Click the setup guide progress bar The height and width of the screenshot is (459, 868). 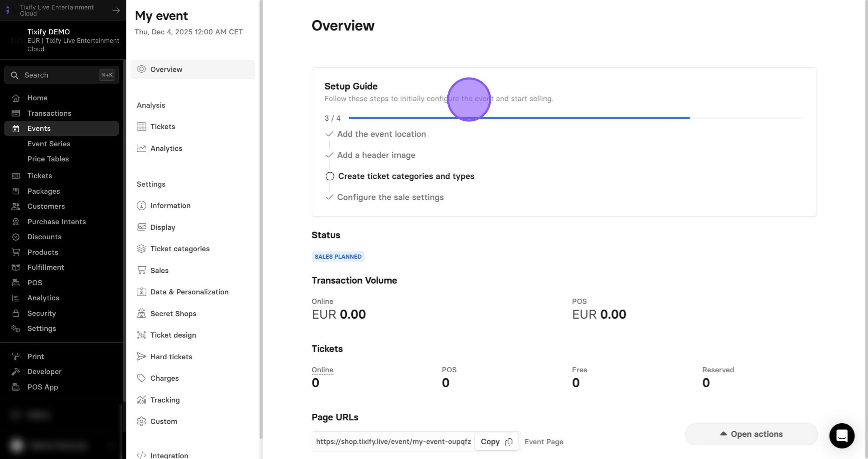coord(576,118)
